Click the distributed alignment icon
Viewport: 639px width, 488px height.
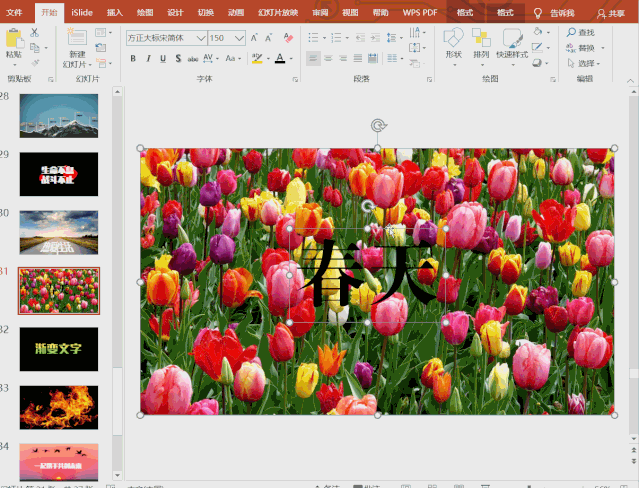coord(373,59)
